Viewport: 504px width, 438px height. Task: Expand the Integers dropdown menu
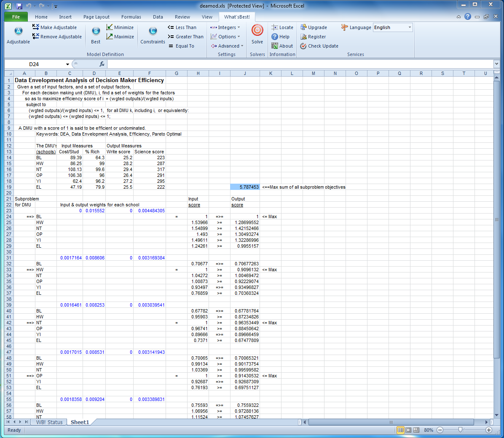[225, 27]
